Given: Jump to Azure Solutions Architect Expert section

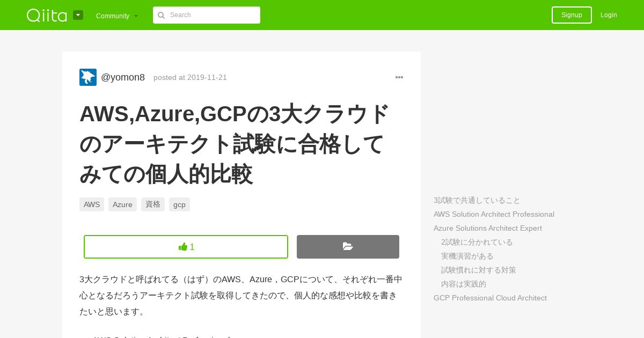Looking at the screenshot, I should pos(488,228).
